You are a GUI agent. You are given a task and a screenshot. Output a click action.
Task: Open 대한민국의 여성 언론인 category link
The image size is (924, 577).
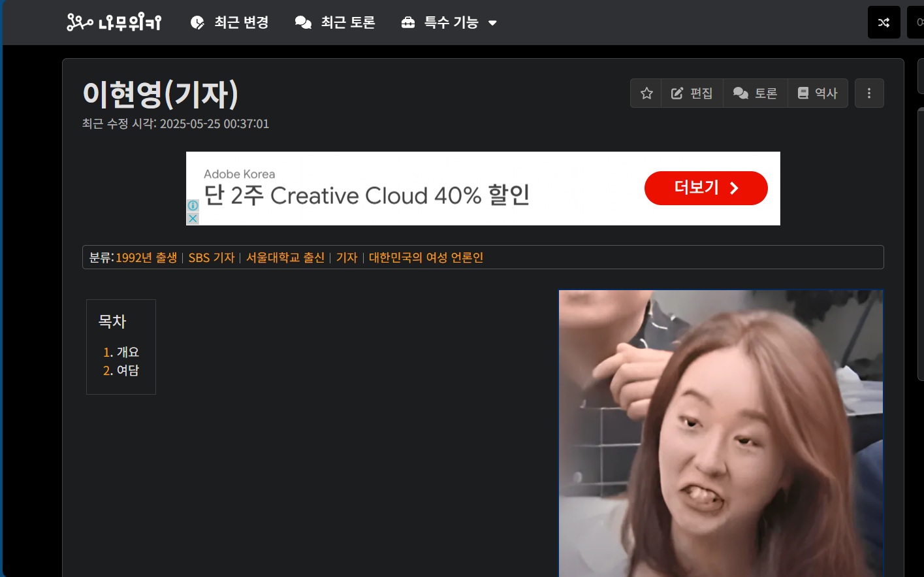tap(426, 257)
